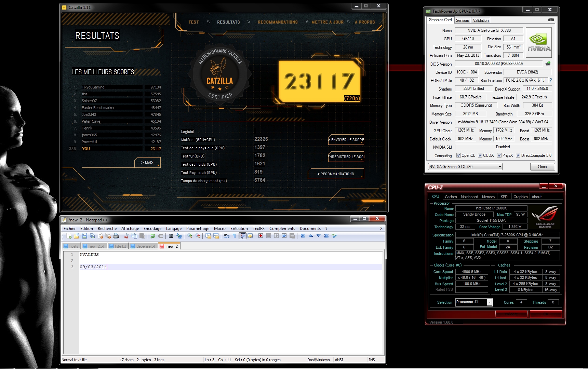Image resolution: width=588 pixels, height=369 pixels.
Task: Click Save icon in Notepad++ toolbar
Action: 84,236
